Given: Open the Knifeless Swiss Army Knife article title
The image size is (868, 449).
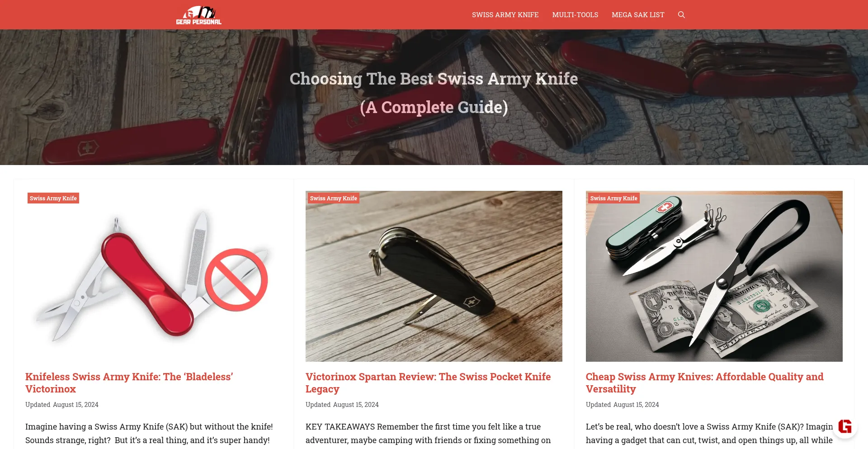Looking at the screenshot, I should 129,383.
